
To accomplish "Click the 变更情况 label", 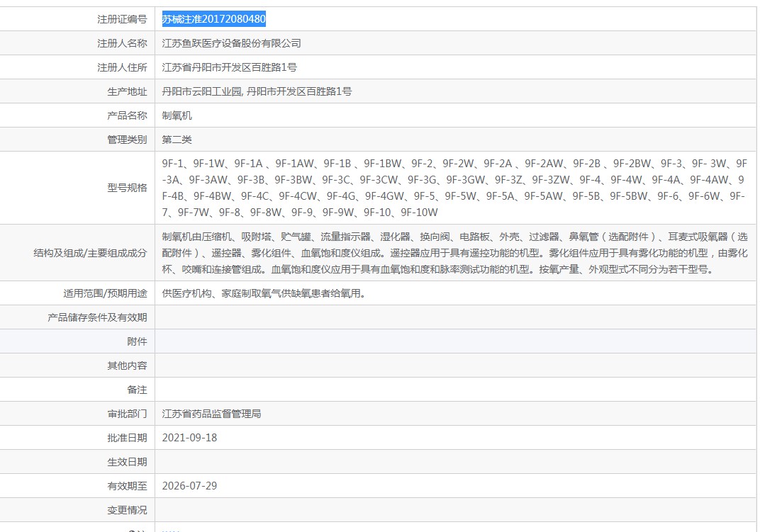I will 127,510.
